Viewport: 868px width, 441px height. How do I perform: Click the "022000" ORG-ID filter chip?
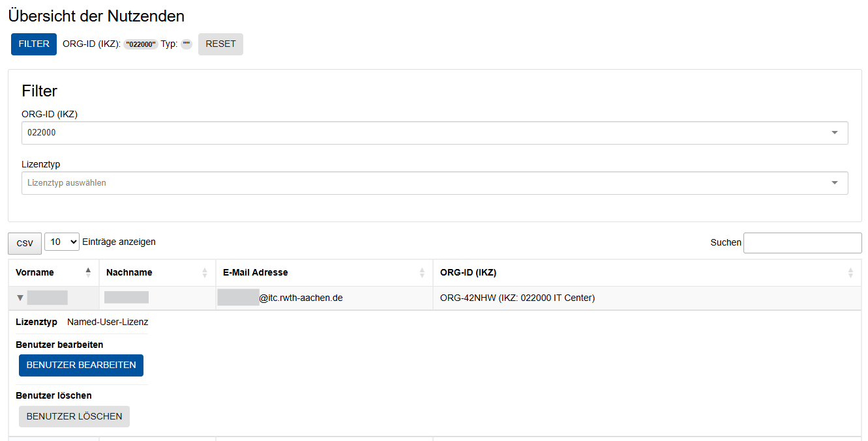pos(141,44)
